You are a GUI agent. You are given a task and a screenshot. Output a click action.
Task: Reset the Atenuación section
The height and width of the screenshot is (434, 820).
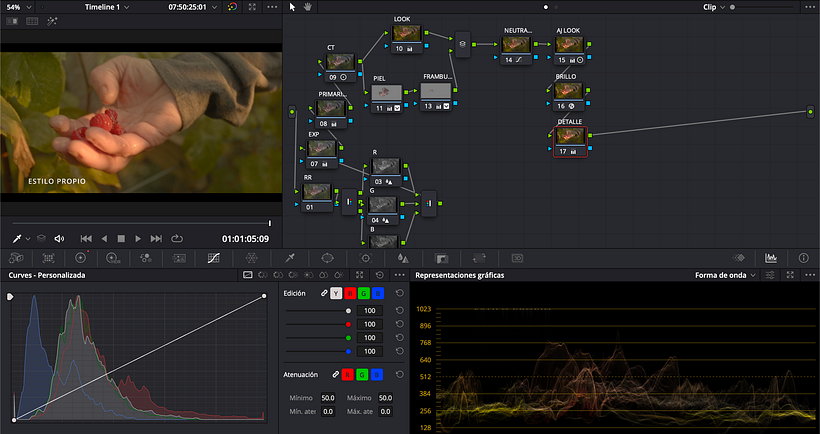[x=400, y=375]
